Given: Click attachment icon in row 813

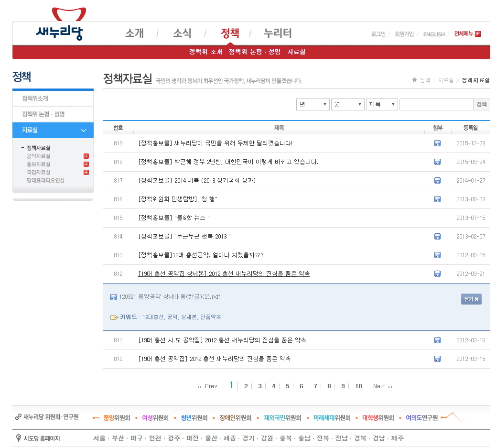Looking at the screenshot, I should coord(437,255).
